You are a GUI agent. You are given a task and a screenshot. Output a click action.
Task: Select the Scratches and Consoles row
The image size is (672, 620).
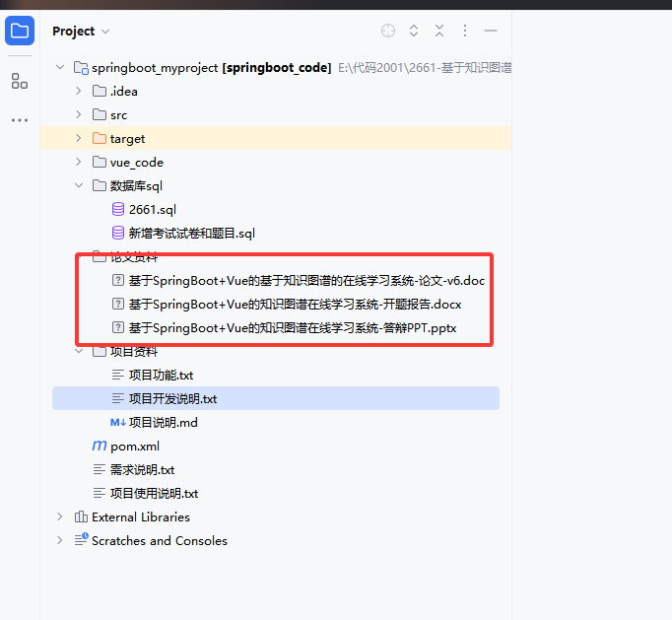click(x=276, y=541)
